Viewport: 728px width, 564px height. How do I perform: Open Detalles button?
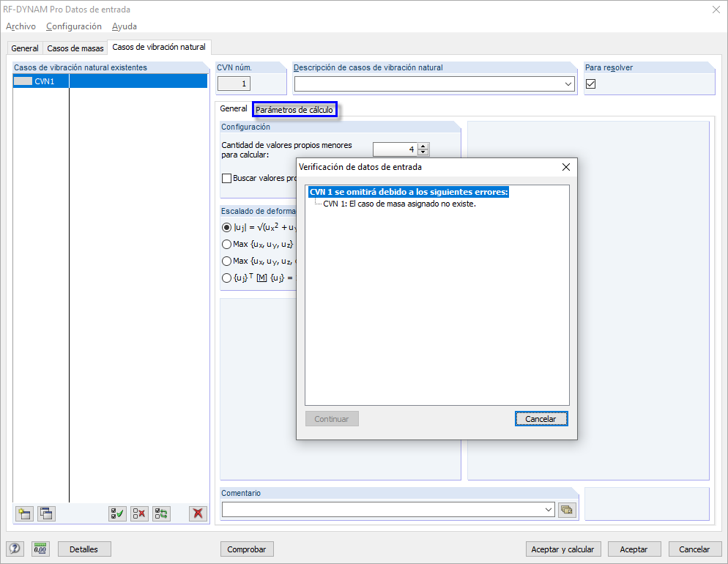pyautogui.click(x=84, y=549)
